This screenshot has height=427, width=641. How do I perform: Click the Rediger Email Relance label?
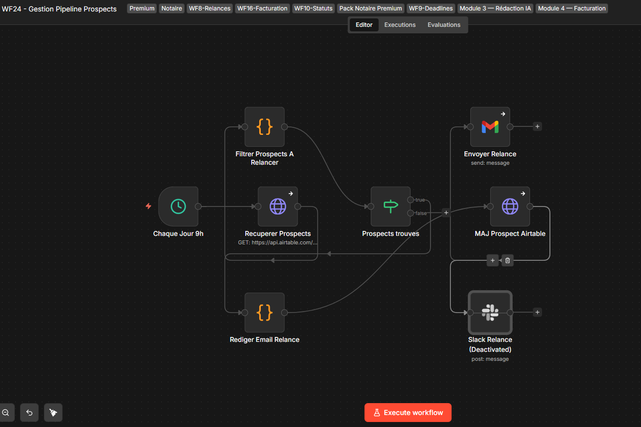tap(264, 340)
